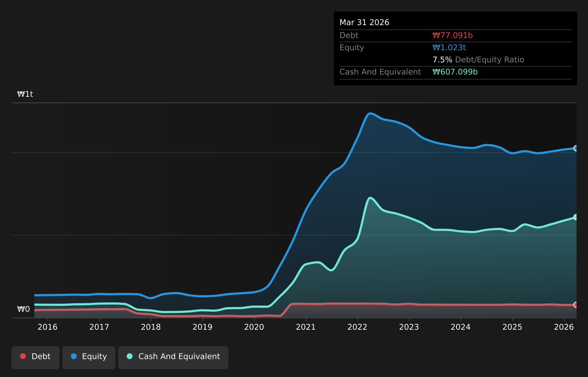Click the blue Equity legend dot

74,356
